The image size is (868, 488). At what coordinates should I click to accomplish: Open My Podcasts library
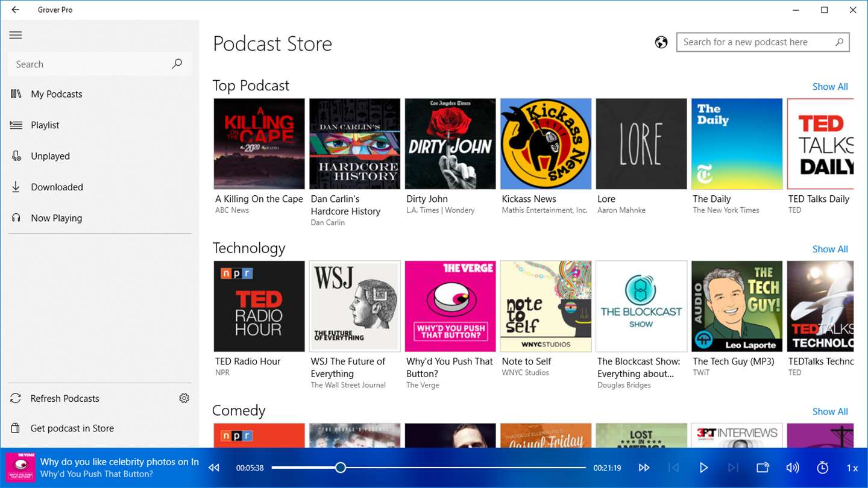[100, 94]
